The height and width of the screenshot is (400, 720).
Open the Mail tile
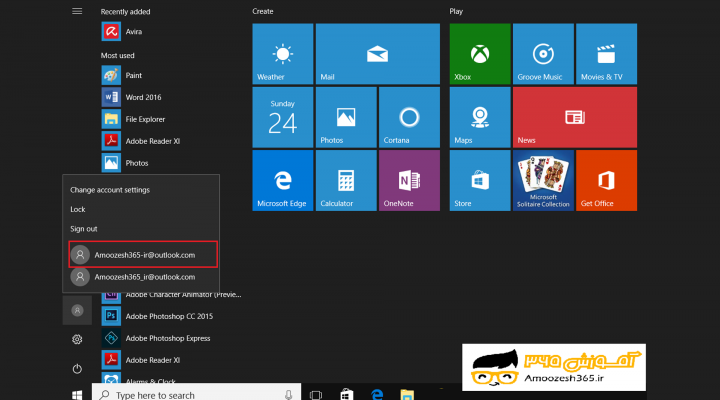(x=377, y=54)
